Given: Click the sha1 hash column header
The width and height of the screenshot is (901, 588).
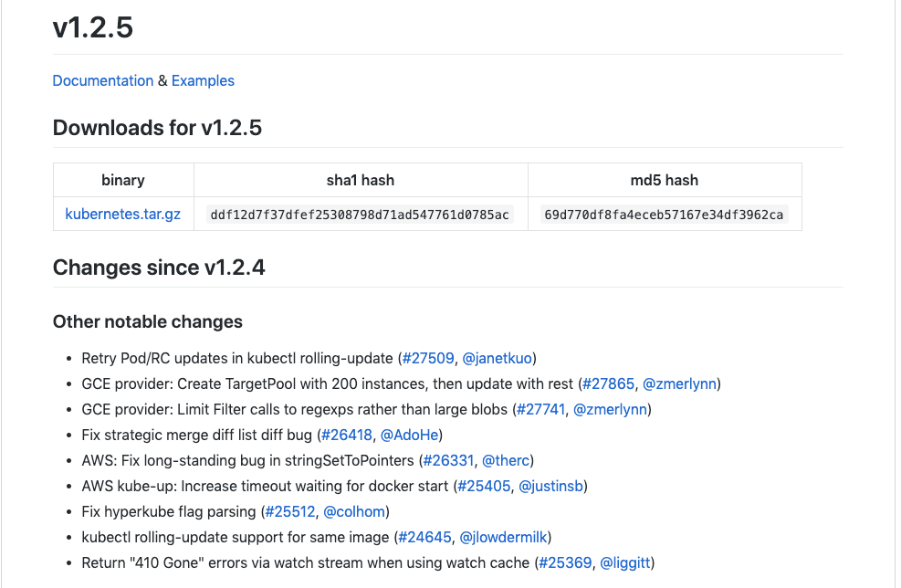Looking at the screenshot, I should click(x=361, y=181).
